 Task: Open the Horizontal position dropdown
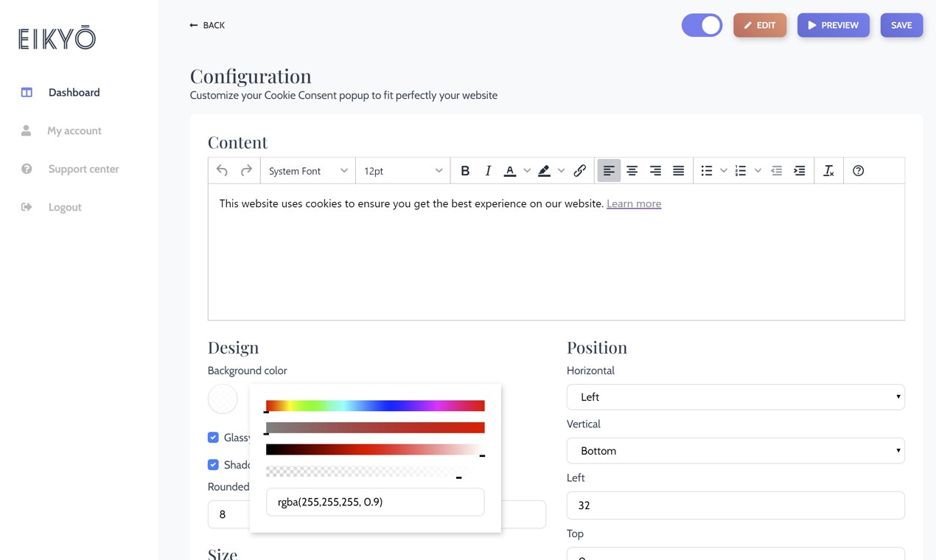736,397
